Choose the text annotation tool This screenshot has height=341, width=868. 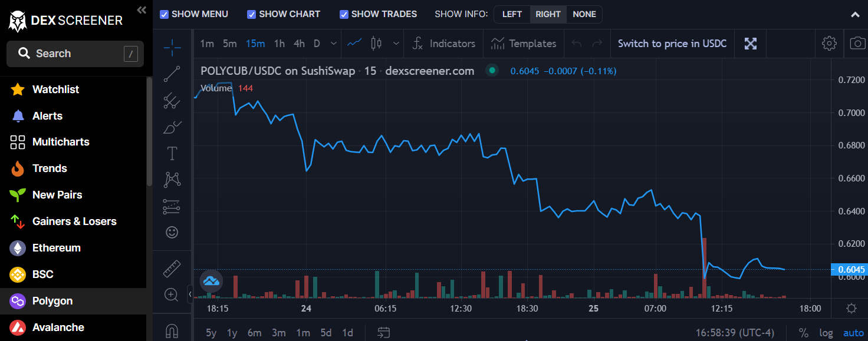172,154
